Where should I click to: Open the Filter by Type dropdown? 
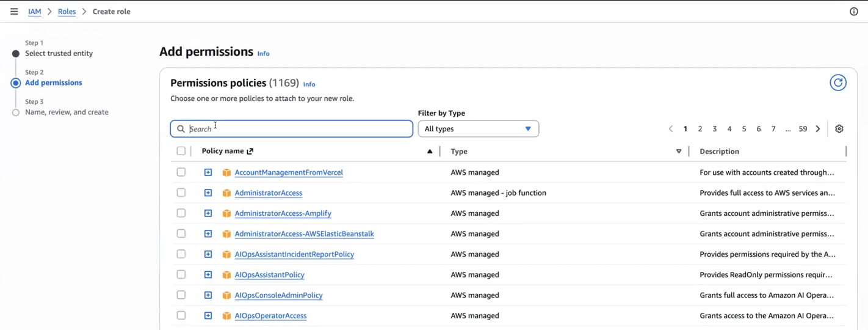(479, 129)
